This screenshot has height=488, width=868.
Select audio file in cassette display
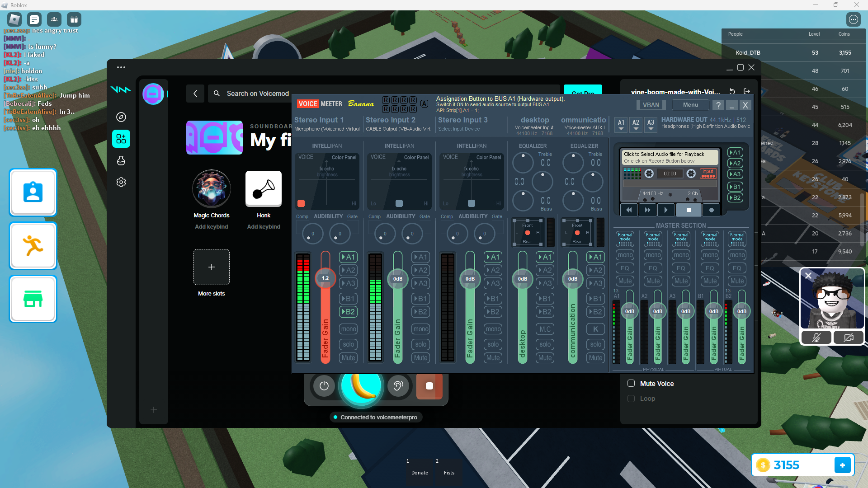(x=670, y=157)
